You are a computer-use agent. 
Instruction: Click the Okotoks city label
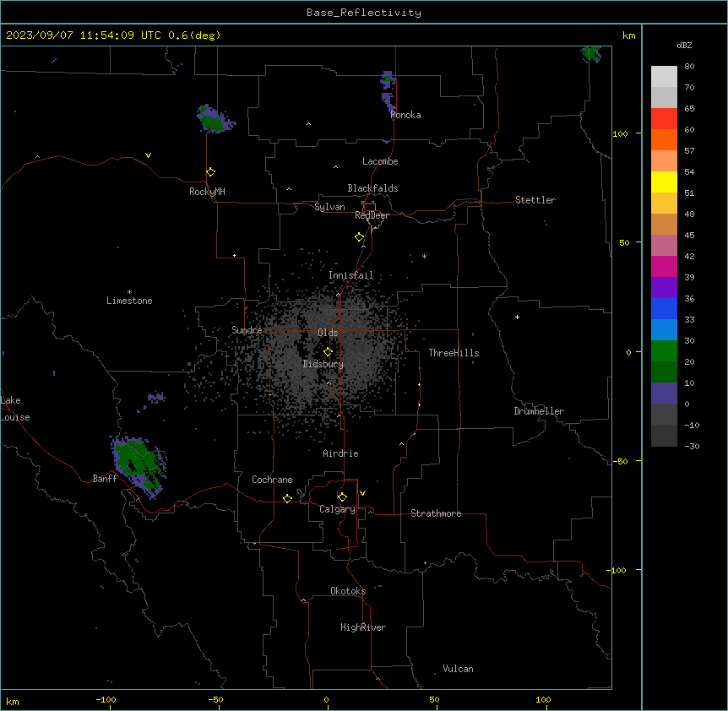point(348,591)
